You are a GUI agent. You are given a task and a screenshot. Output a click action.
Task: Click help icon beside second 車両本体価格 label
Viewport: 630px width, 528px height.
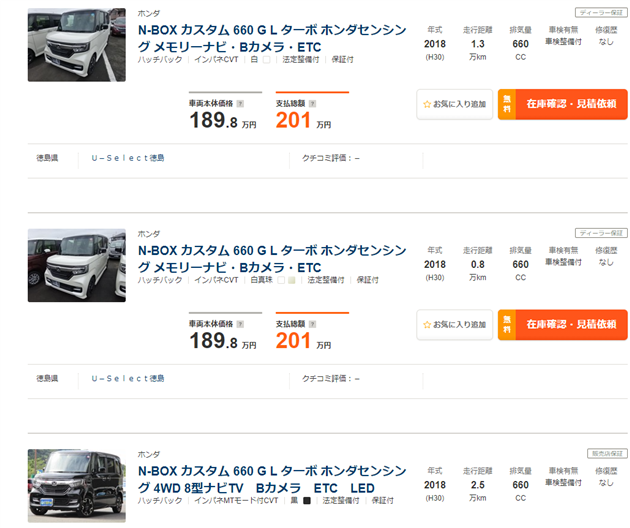tap(240, 323)
